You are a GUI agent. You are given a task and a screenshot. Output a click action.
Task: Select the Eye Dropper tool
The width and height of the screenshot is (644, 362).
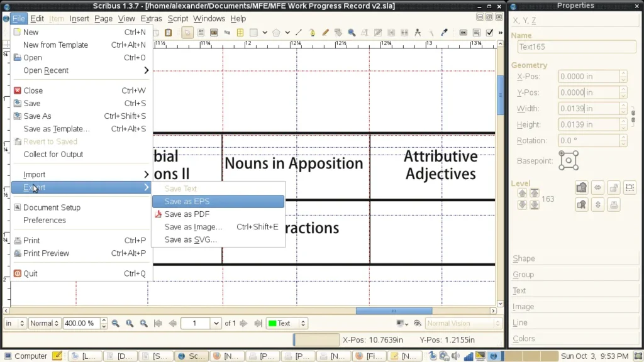tap(444, 33)
